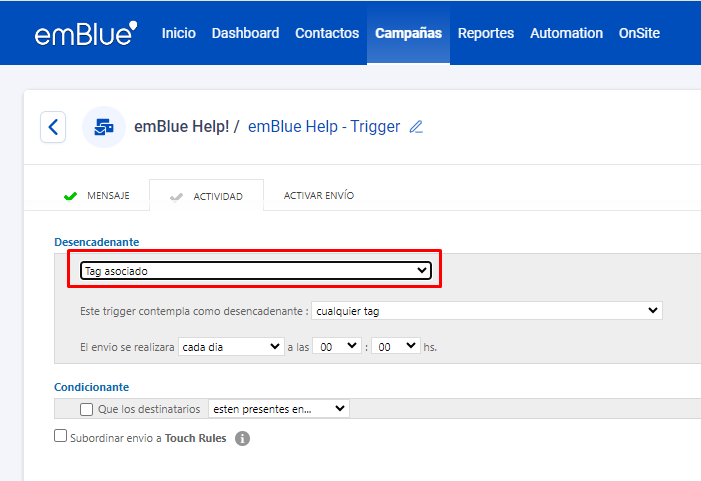Open the Reportes section
Viewport: 701px width, 481px height.
[x=486, y=33]
